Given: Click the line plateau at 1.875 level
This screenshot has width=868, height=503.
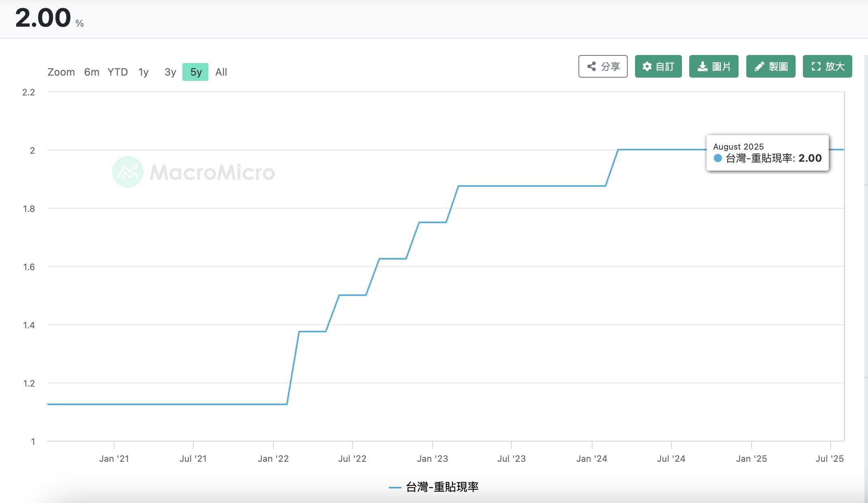Looking at the screenshot, I should pos(532,186).
